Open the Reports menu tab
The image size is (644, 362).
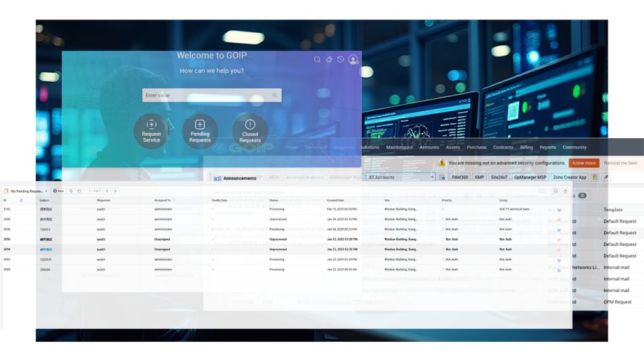coord(548,147)
